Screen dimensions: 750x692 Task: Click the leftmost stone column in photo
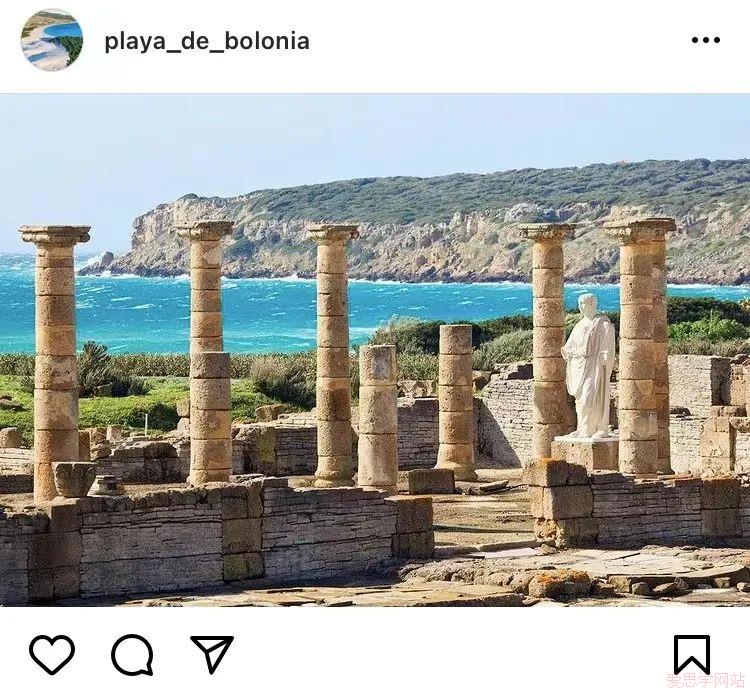coord(55,363)
